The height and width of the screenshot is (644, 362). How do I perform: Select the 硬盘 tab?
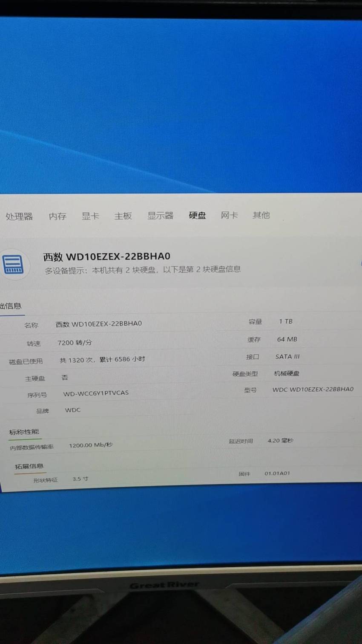click(197, 215)
